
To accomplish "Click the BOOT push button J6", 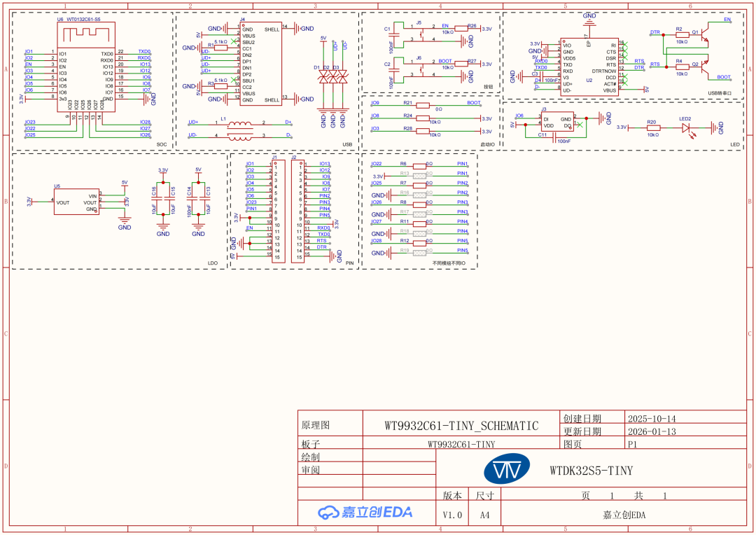I will (x=422, y=69).
